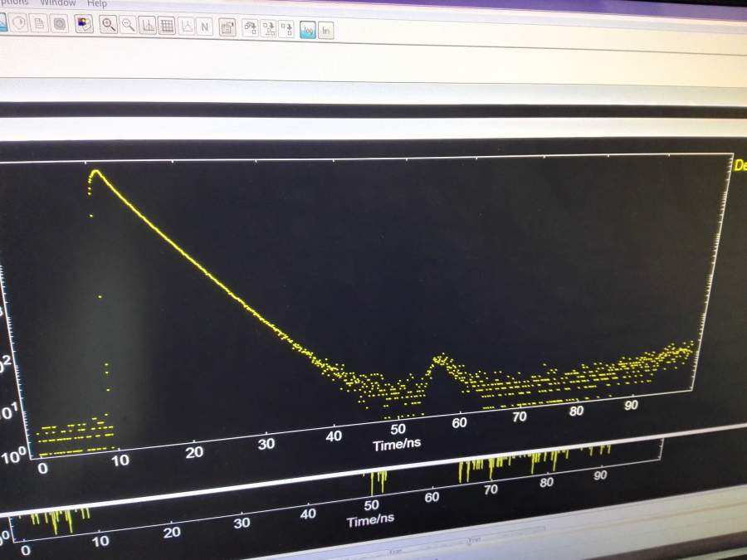Click the peak-shaped curve chart icon
The image size is (747, 560).
pos(148,25)
